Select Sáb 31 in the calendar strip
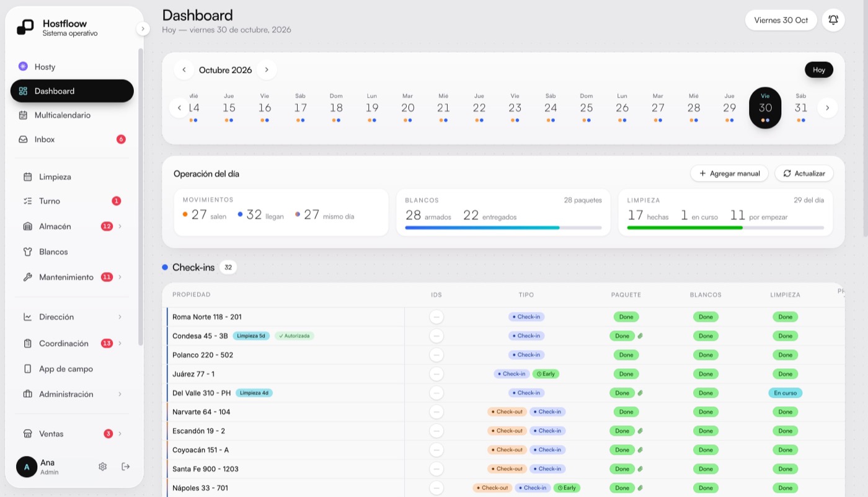This screenshot has width=868, height=497. pyautogui.click(x=801, y=108)
